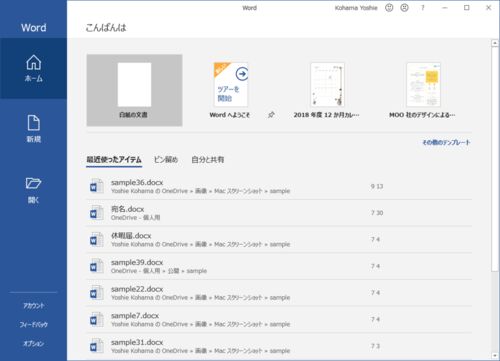Viewport: 500px width, 361px height.
Task: Click the date 9 13 of sample36.docx
Action: click(377, 186)
